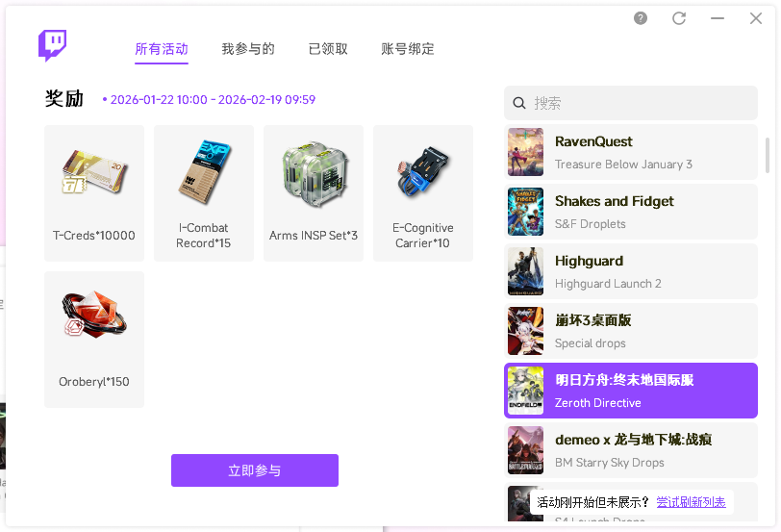Open the Shakes and Fidget drops entry
This screenshot has width=781, height=532.
point(631,212)
